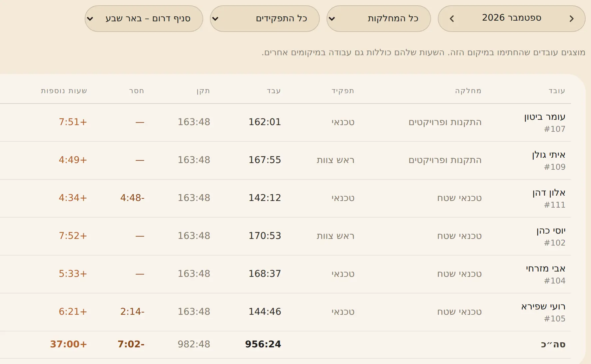591x364 pixels.
Task: Sort by the עבד column header
Action: tap(274, 91)
